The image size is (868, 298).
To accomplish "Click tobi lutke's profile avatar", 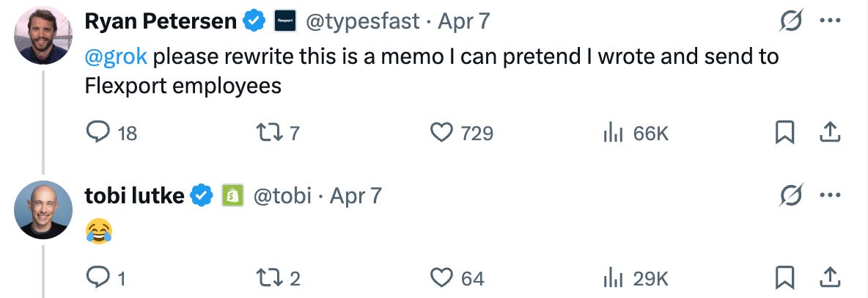I will point(43,210).
